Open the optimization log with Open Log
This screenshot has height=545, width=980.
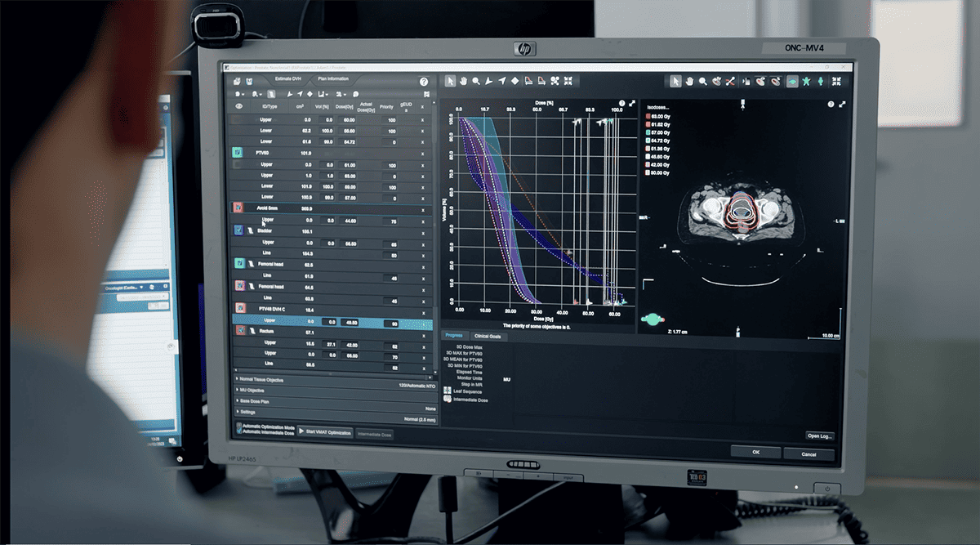(x=820, y=436)
